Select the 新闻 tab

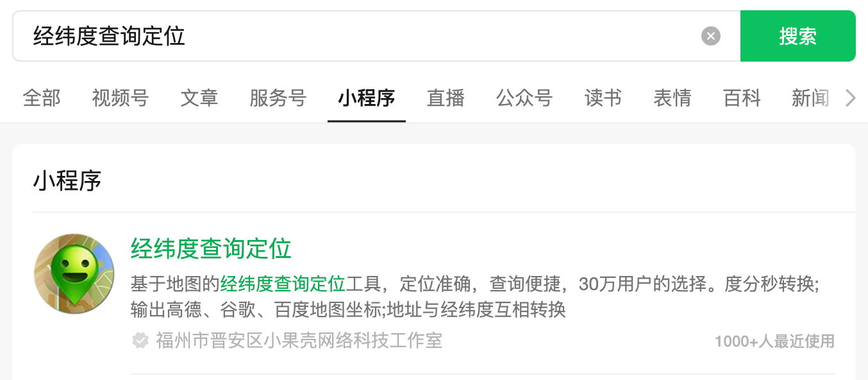(810, 98)
